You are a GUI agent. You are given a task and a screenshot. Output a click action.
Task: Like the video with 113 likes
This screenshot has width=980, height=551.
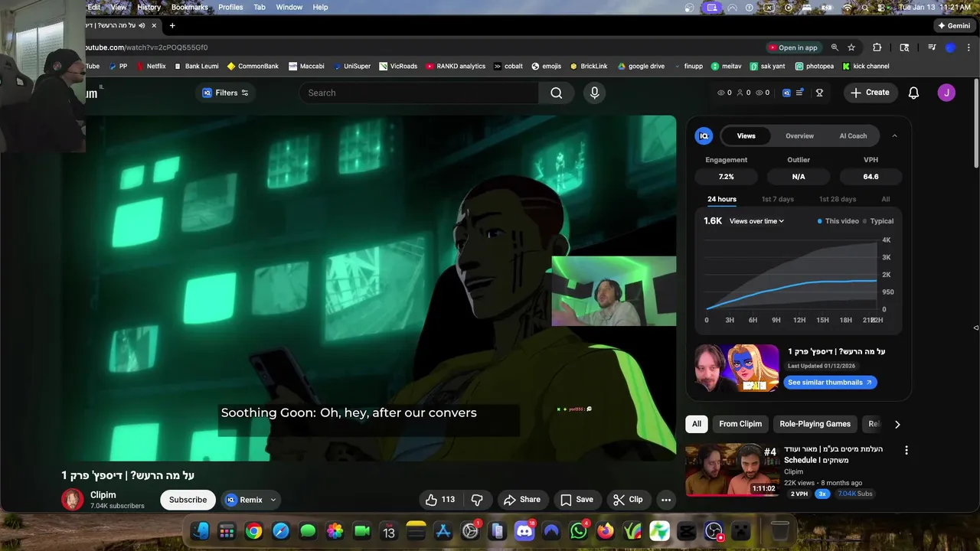coord(440,500)
